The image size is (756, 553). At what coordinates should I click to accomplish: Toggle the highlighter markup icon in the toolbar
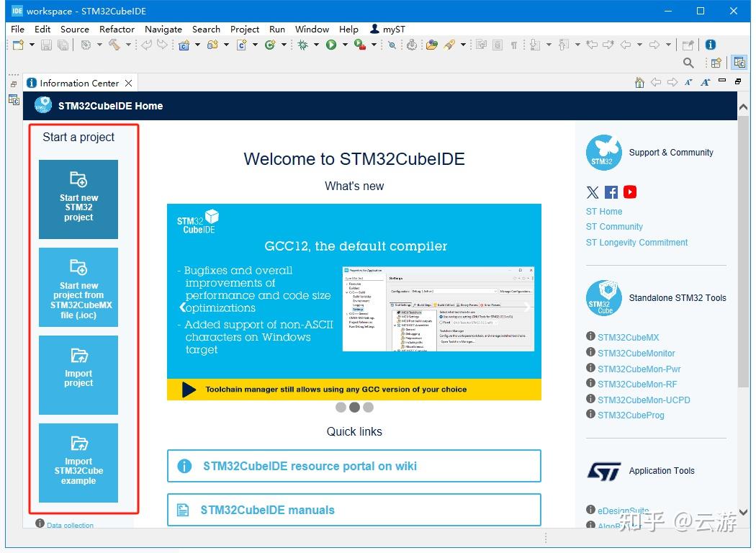(x=449, y=45)
